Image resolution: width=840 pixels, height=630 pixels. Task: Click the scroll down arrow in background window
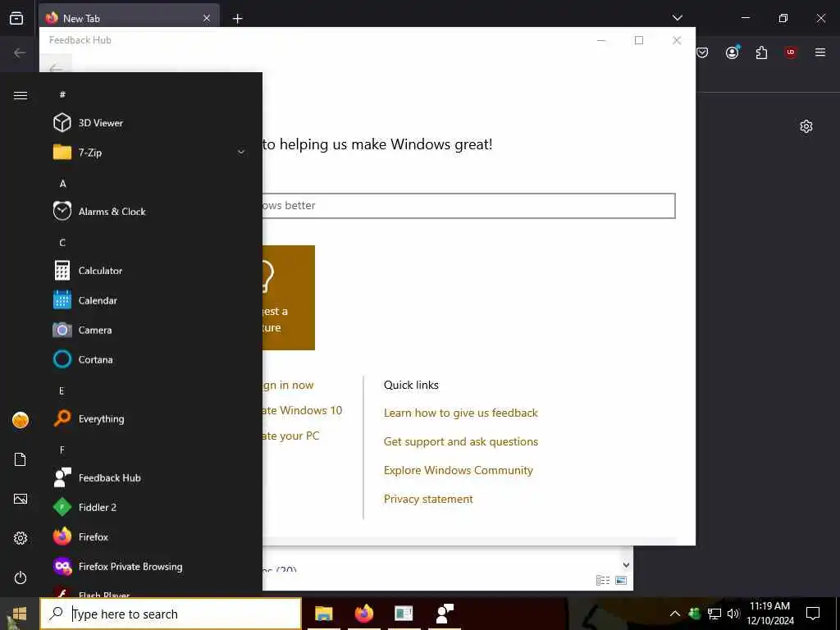[x=626, y=564]
